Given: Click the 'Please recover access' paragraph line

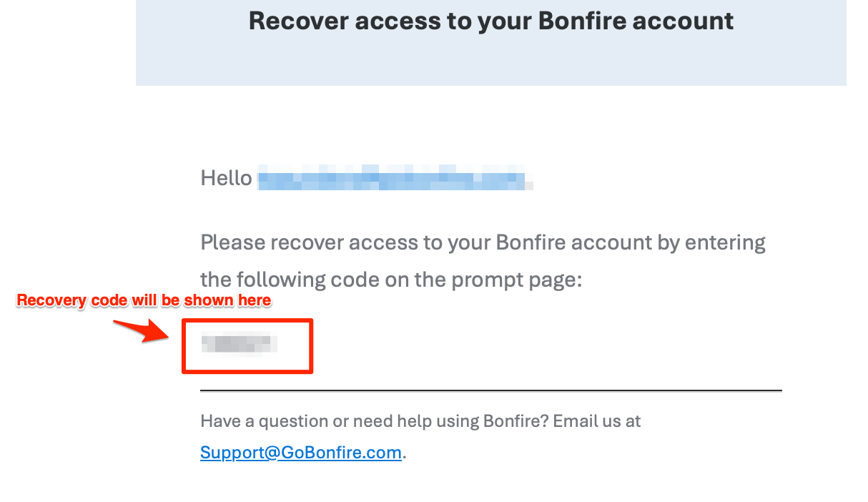Looking at the screenshot, I should [483, 243].
